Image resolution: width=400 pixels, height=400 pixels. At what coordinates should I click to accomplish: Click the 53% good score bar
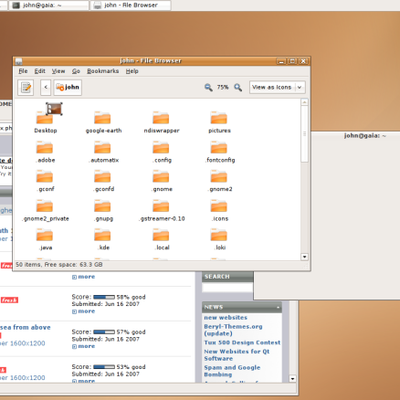[x=104, y=367]
